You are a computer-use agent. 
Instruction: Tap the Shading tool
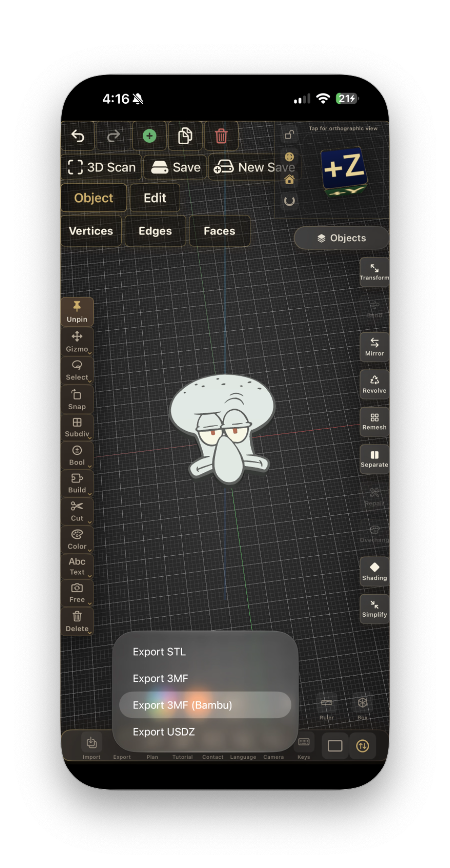[375, 571]
